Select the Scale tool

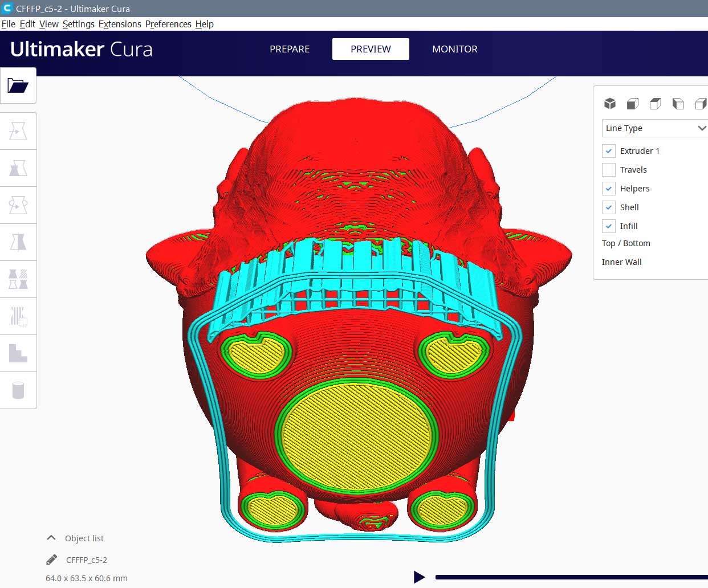pos(18,168)
